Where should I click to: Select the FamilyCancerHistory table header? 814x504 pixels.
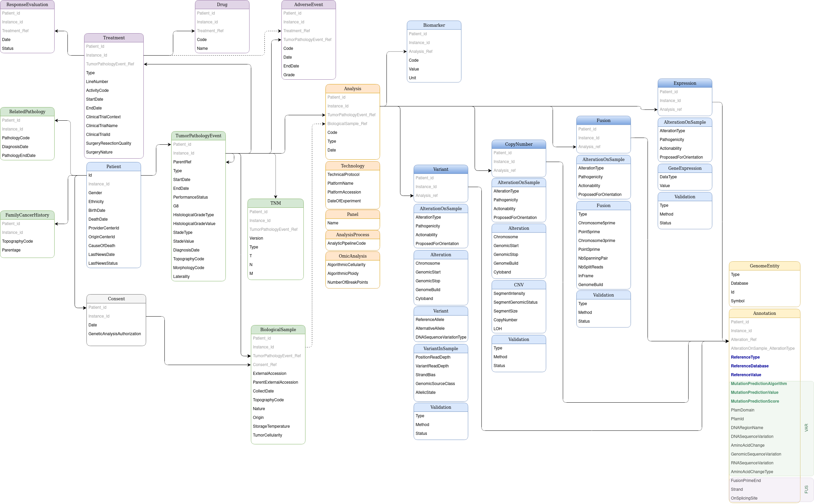point(27,215)
